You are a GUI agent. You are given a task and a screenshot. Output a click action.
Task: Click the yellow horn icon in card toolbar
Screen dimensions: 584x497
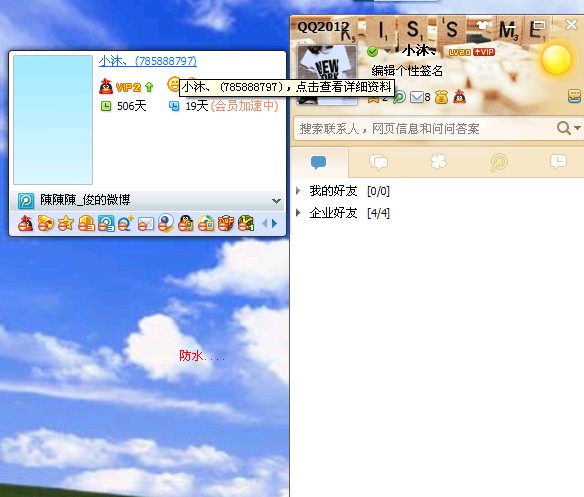tap(45, 224)
